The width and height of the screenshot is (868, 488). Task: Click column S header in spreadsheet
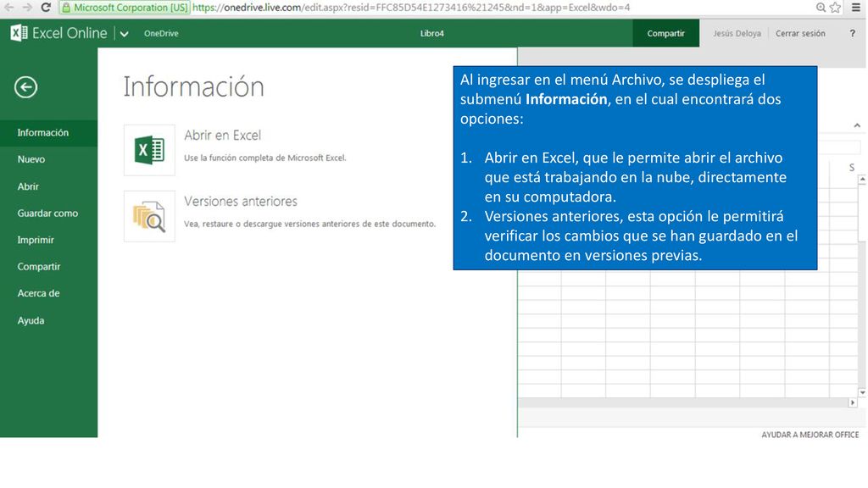[x=851, y=168]
